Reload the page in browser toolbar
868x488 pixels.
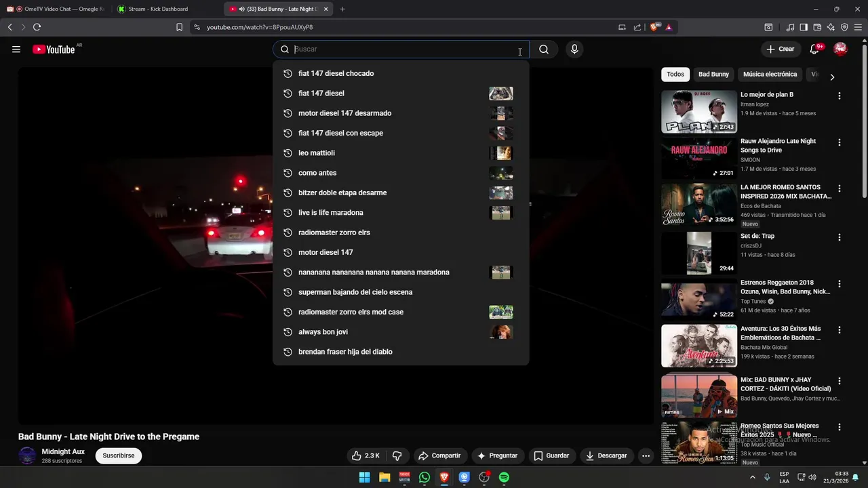click(x=37, y=27)
